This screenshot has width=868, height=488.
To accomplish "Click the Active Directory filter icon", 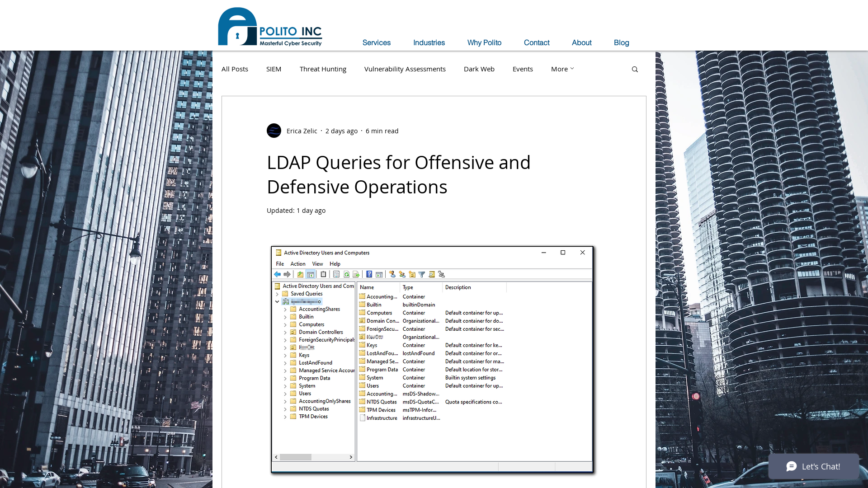I will [421, 274].
